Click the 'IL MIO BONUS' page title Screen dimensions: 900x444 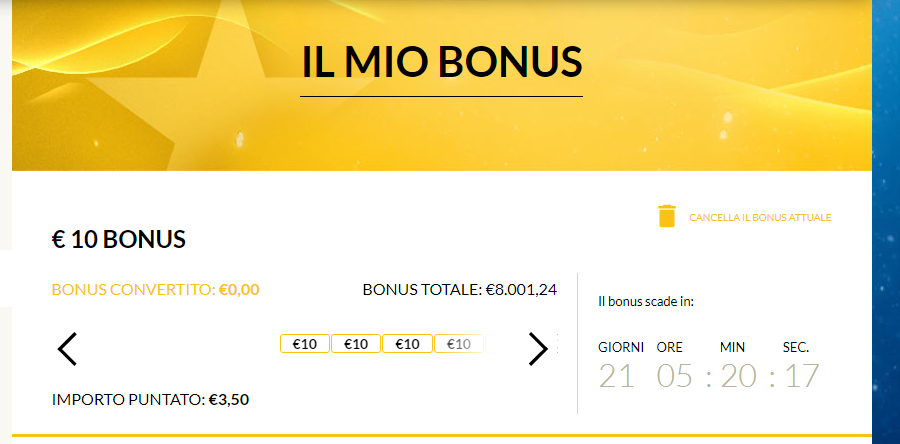click(441, 62)
